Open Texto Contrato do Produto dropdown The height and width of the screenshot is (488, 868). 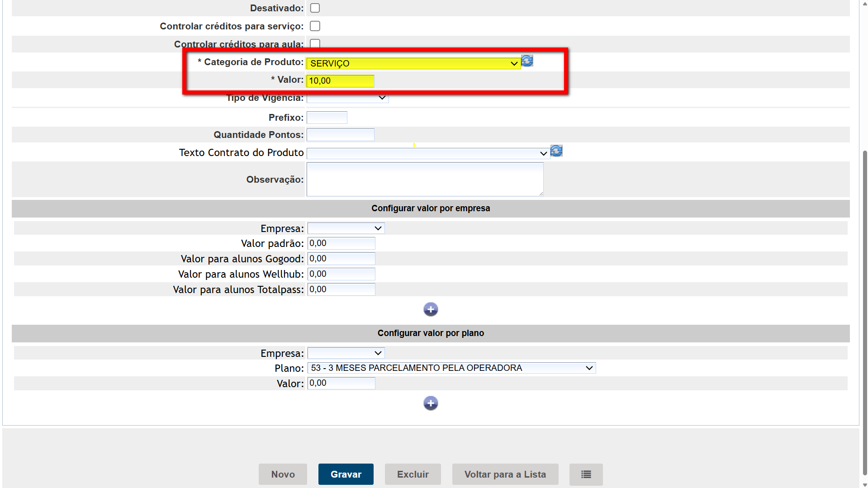click(x=428, y=153)
